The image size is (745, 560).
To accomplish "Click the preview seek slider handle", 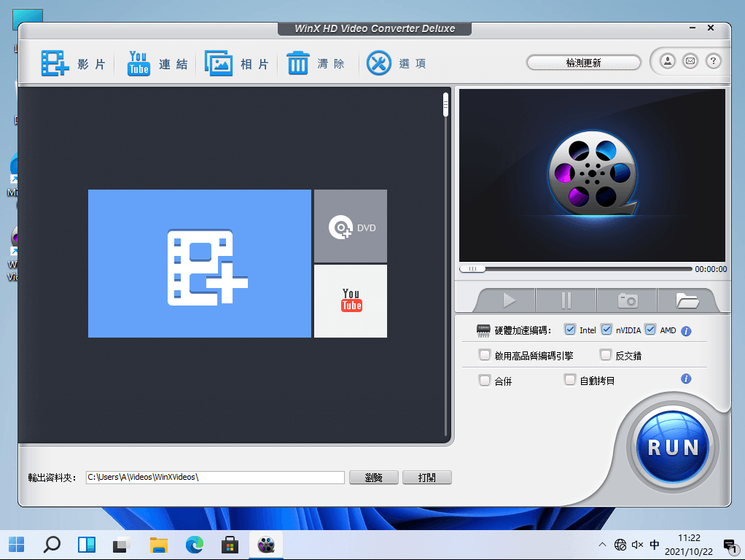I will [472, 269].
